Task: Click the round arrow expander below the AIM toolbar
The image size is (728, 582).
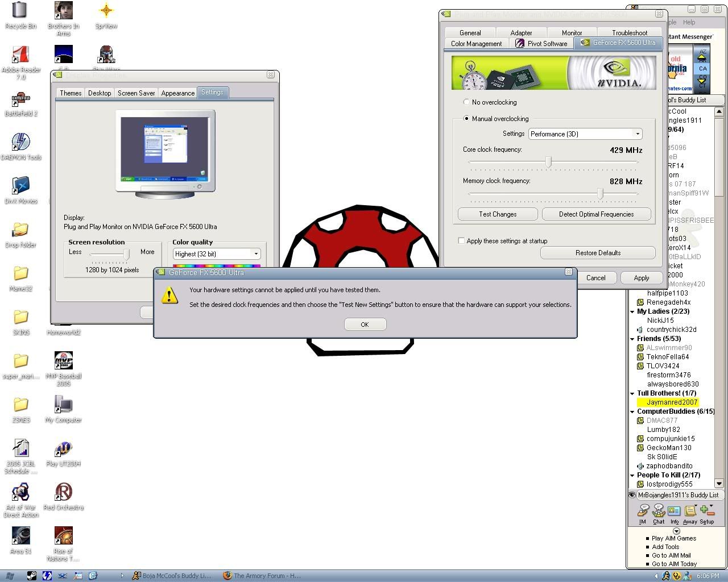Action: tap(676, 531)
